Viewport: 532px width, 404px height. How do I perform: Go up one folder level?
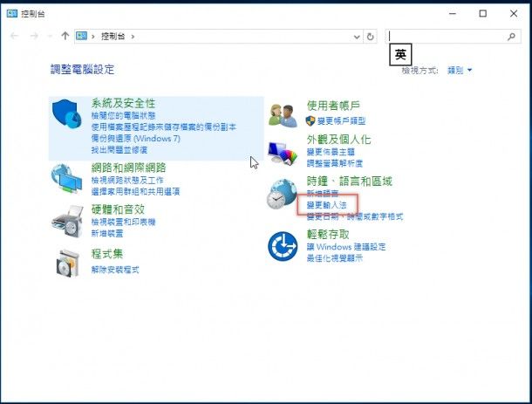coord(65,36)
